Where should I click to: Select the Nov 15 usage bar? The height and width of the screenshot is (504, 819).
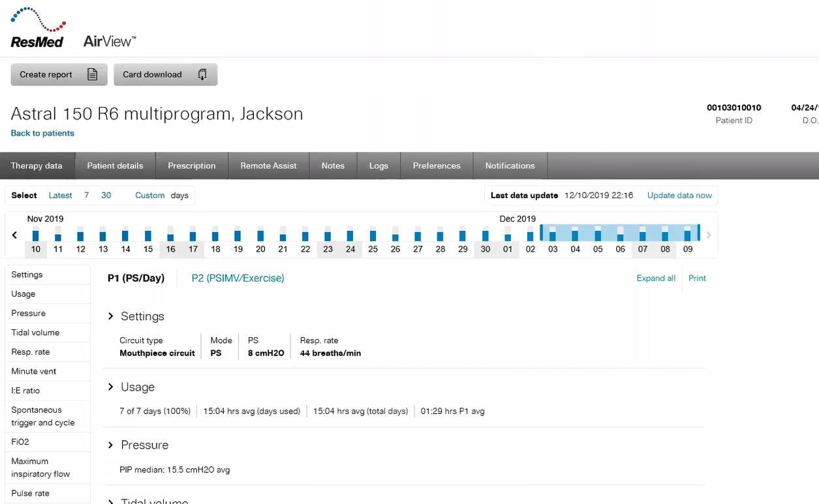point(148,235)
